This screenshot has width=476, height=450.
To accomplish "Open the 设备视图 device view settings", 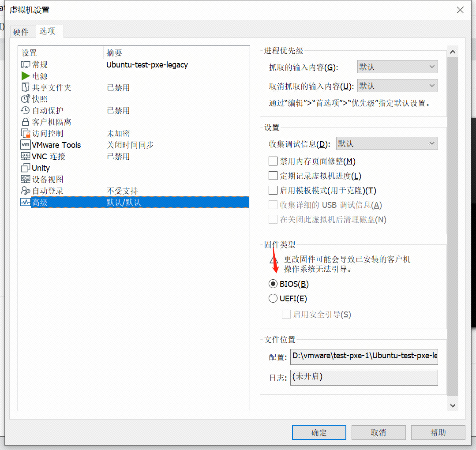I will [25, 179].
